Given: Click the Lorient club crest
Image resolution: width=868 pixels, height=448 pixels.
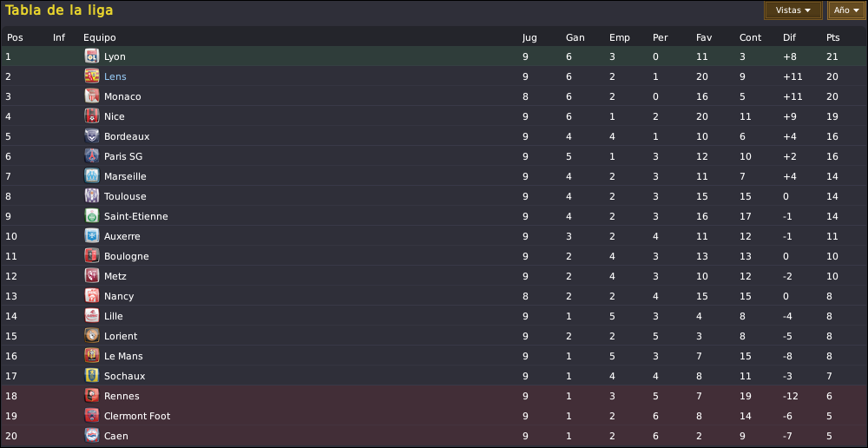Looking at the screenshot, I should coord(92,336).
